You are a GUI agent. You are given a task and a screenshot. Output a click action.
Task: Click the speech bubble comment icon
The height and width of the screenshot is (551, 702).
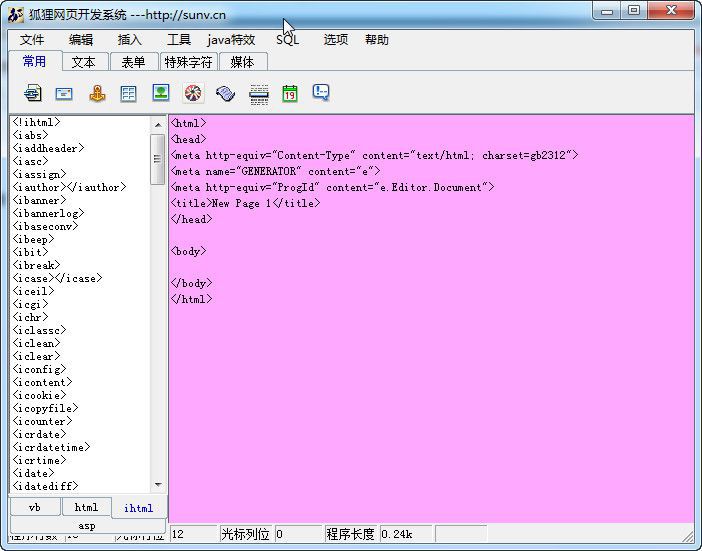click(321, 93)
